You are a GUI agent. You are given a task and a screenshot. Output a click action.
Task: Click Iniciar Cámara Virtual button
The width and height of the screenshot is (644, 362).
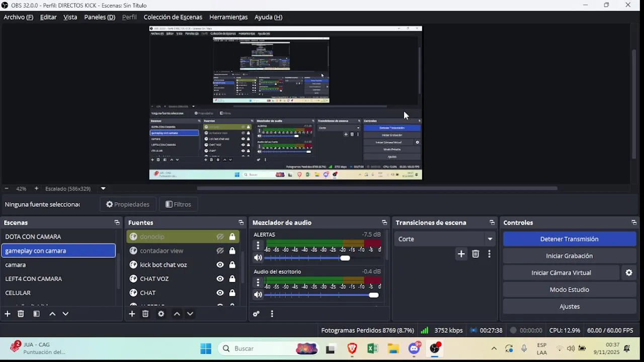coord(561,273)
